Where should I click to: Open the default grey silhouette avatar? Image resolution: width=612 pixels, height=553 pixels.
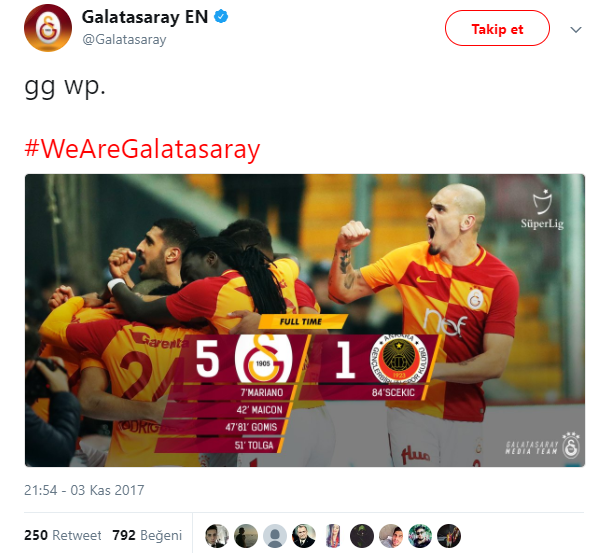coord(275,536)
